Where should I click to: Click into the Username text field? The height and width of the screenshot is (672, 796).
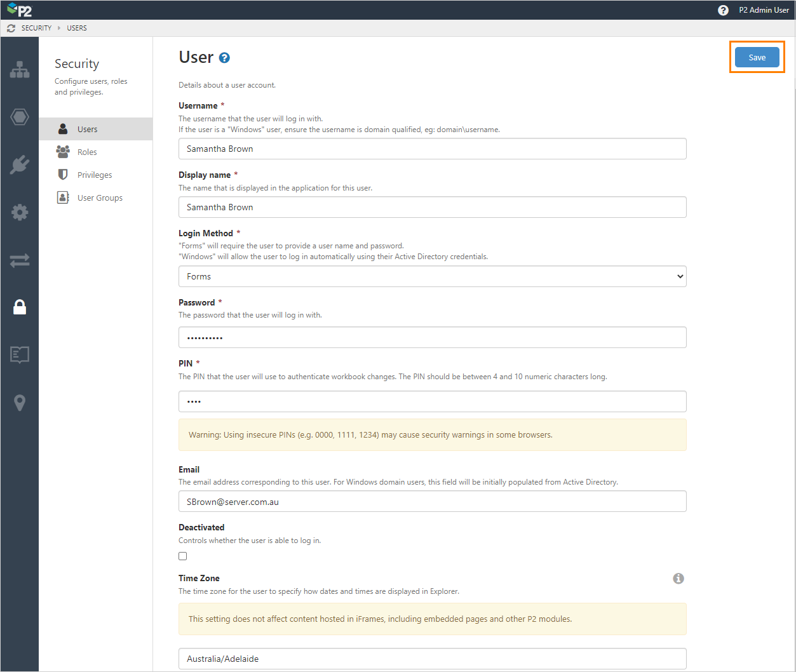click(x=432, y=149)
